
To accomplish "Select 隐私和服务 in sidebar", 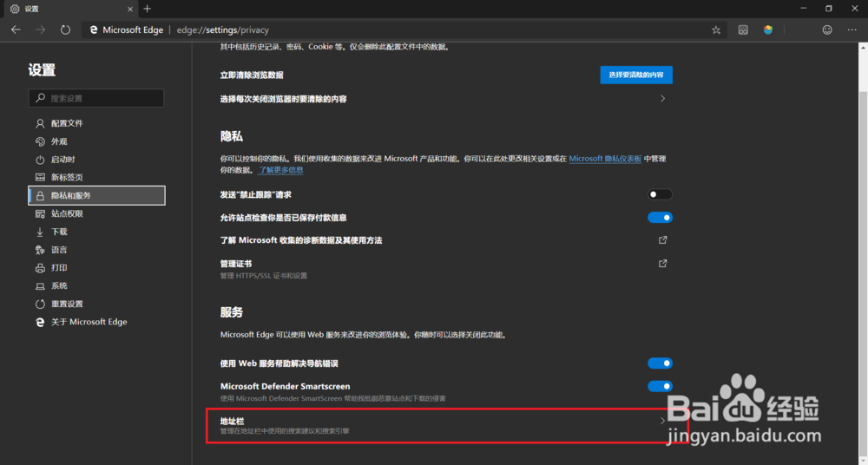I will [x=96, y=195].
